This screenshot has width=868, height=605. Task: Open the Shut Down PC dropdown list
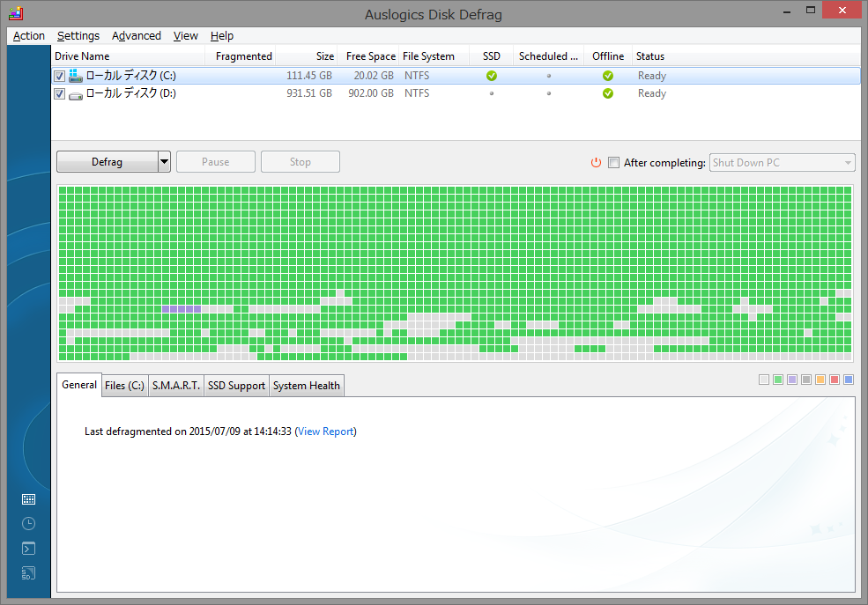(x=849, y=162)
